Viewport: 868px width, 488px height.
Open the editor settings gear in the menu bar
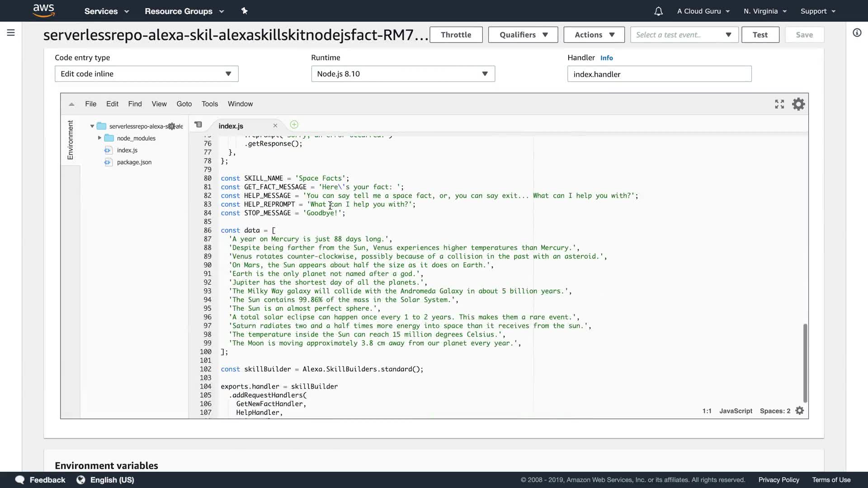(x=798, y=104)
